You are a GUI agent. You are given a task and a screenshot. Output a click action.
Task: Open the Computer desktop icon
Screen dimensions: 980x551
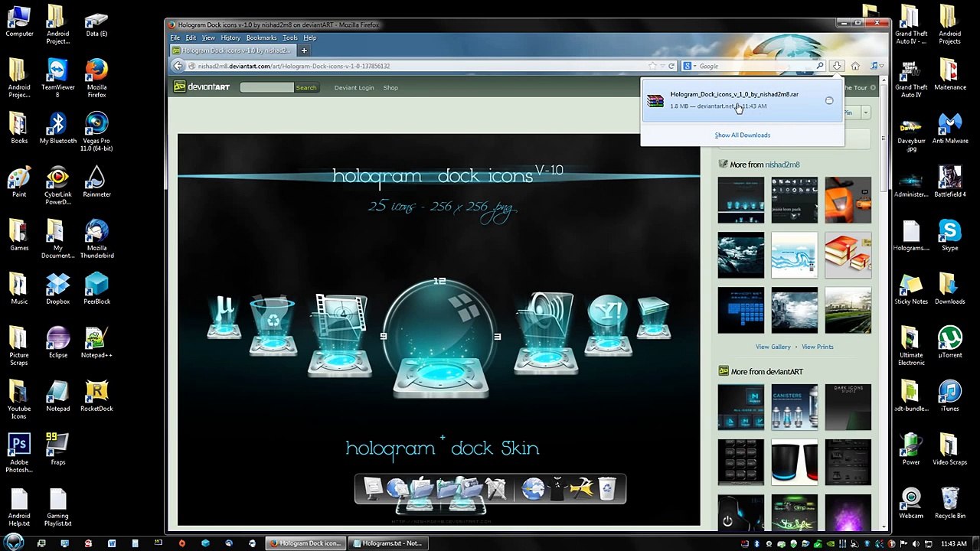click(19, 21)
